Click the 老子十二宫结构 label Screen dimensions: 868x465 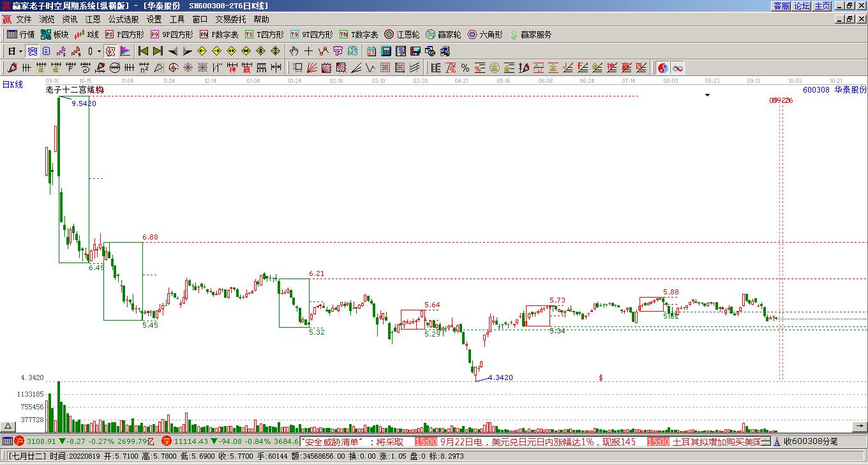(75, 90)
